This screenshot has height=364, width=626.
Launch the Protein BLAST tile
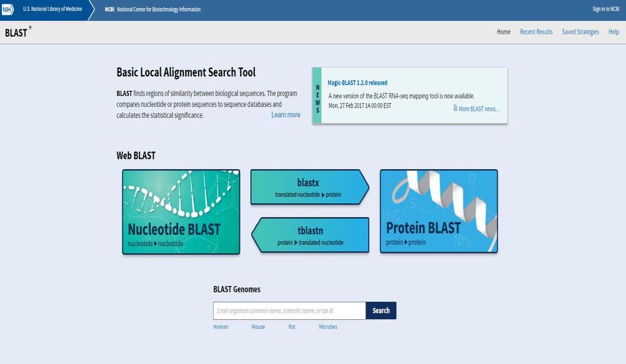point(439,211)
